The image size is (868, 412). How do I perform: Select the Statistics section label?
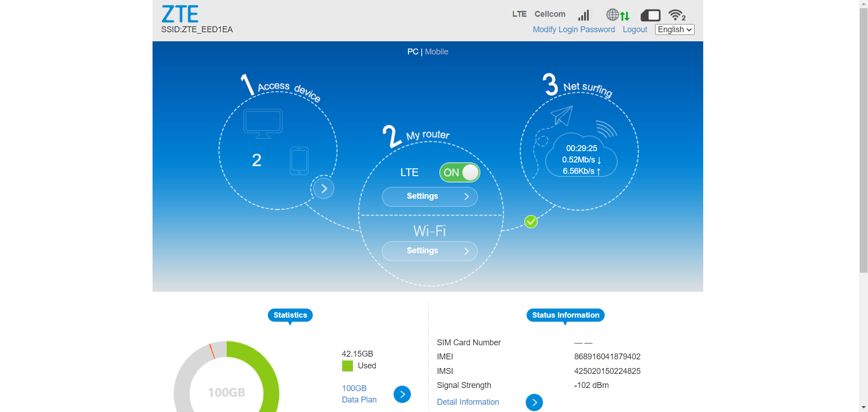pos(290,315)
